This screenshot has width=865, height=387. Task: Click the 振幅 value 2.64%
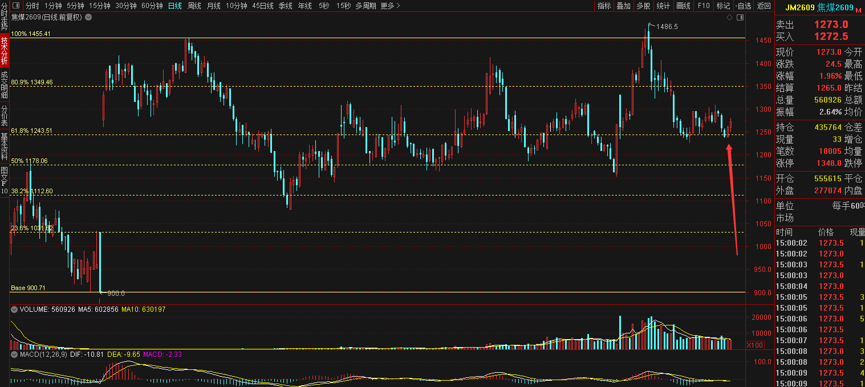pyautogui.click(x=831, y=112)
